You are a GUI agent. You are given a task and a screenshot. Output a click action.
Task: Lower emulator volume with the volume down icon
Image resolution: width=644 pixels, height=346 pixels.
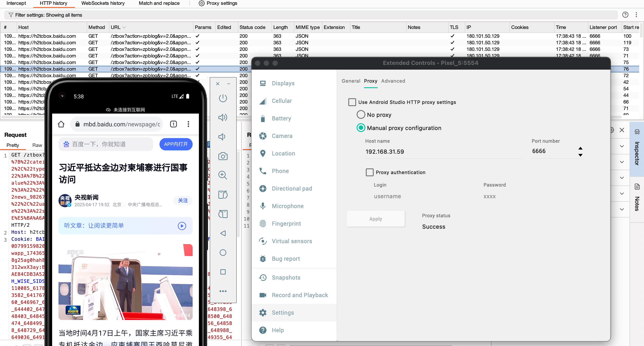222,137
